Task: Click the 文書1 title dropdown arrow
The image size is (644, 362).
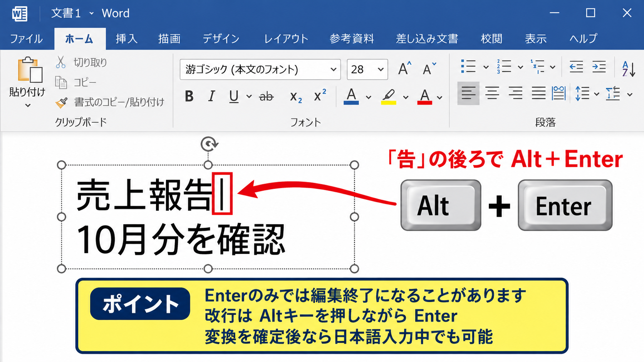Action: click(x=91, y=13)
